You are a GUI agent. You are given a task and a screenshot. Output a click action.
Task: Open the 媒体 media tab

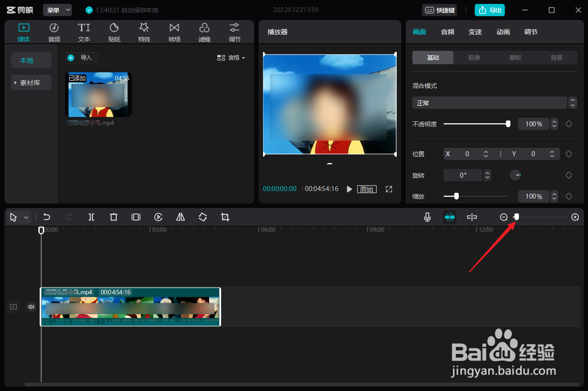pos(24,33)
